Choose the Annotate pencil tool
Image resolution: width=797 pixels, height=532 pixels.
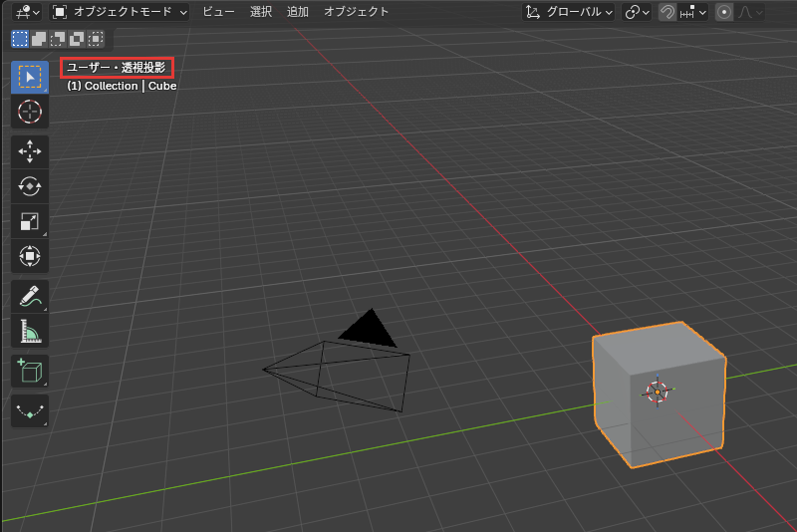(x=30, y=296)
